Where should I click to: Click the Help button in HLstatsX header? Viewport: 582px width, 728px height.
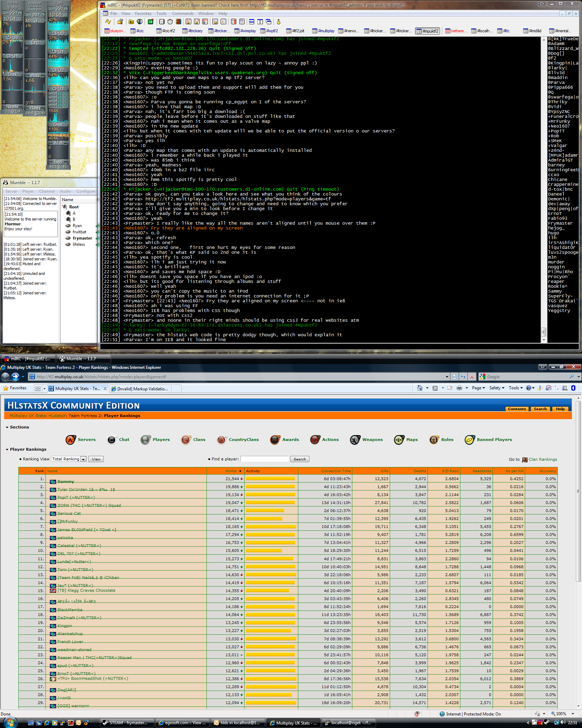coord(560,409)
